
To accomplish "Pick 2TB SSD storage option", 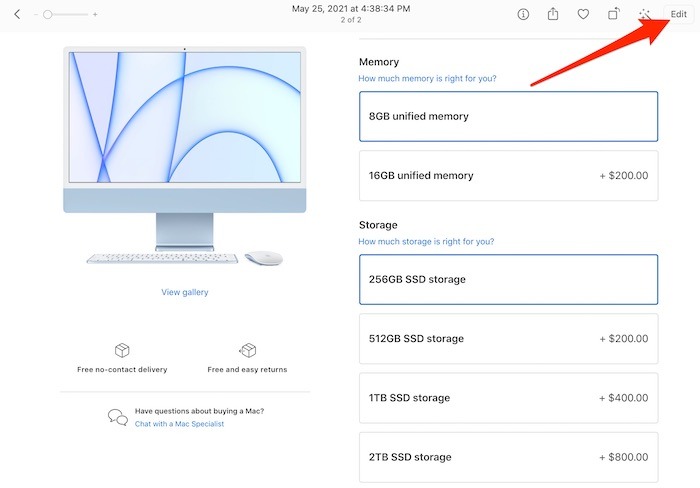I will click(508, 457).
